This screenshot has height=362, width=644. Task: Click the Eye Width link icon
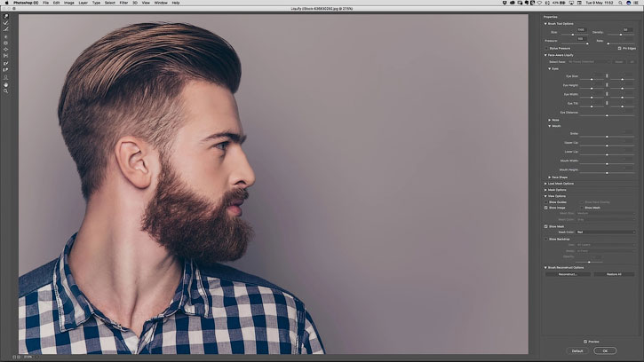click(607, 94)
